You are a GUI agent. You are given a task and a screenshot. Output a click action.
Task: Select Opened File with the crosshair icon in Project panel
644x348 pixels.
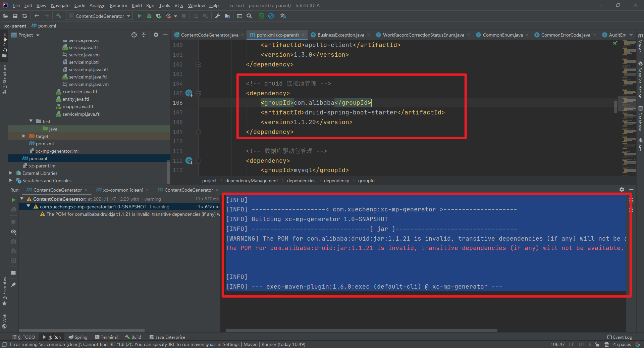[134, 35]
